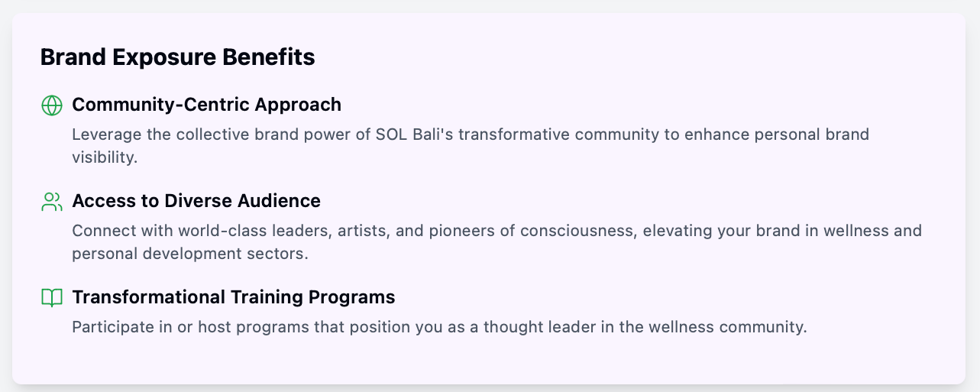The image size is (980, 392).
Task: Click the 'SOL Bali's' text in the description
Action: [x=415, y=134]
